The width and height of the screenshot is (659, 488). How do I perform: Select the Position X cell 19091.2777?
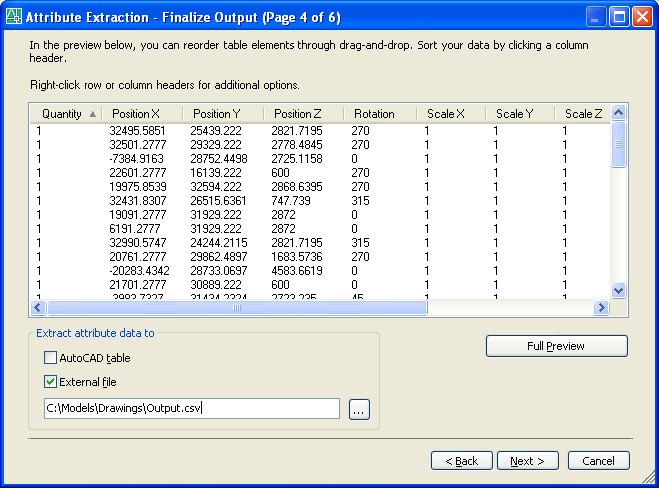[x=137, y=215]
